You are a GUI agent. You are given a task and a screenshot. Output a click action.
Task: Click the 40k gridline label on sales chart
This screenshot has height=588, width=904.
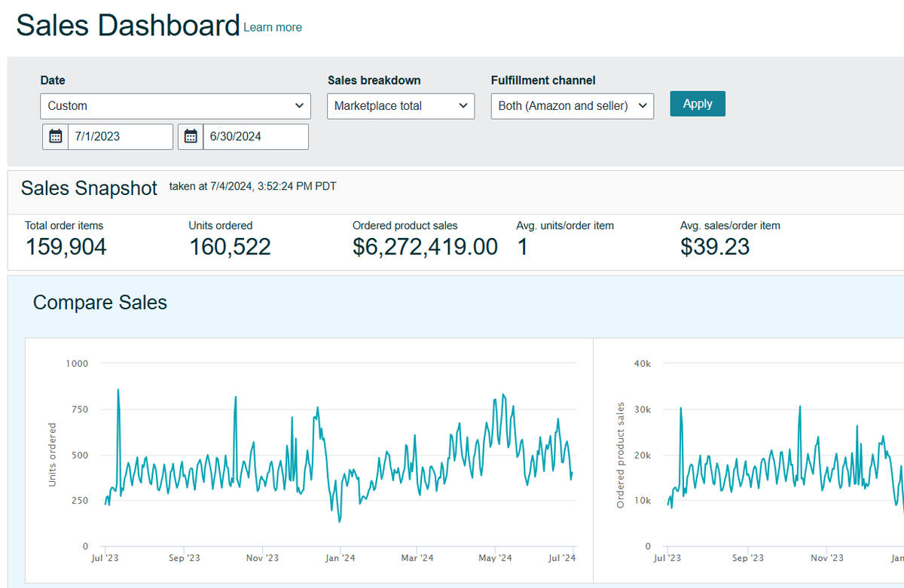pyautogui.click(x=643, y=364)
